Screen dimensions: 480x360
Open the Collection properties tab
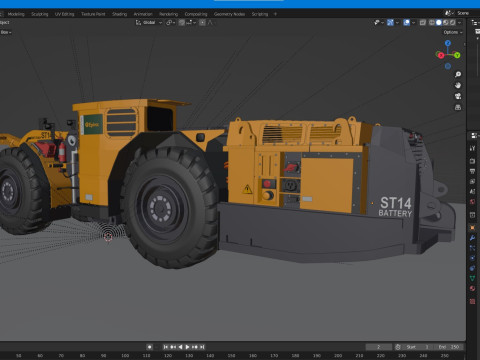472,215
